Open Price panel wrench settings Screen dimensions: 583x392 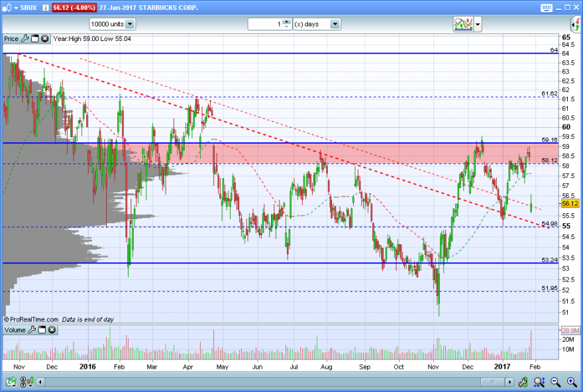[x=25, y=38]
